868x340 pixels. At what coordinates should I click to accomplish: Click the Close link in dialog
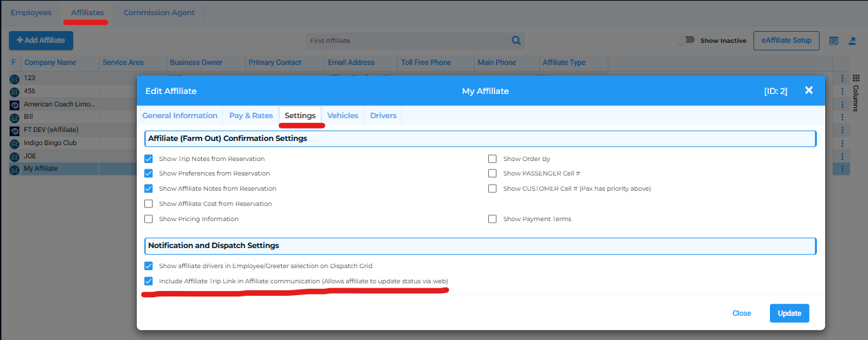742,313
